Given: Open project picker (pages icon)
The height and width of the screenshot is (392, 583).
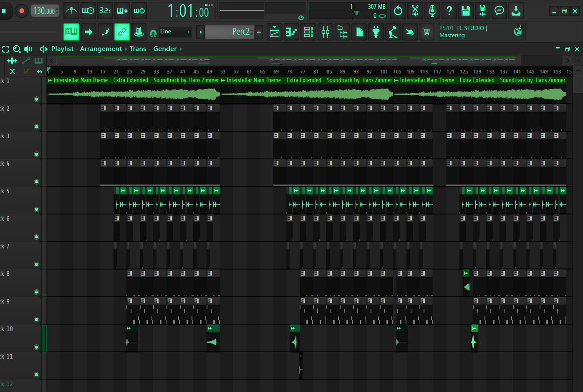Looking at the screenshot, I should coord(359,32).
